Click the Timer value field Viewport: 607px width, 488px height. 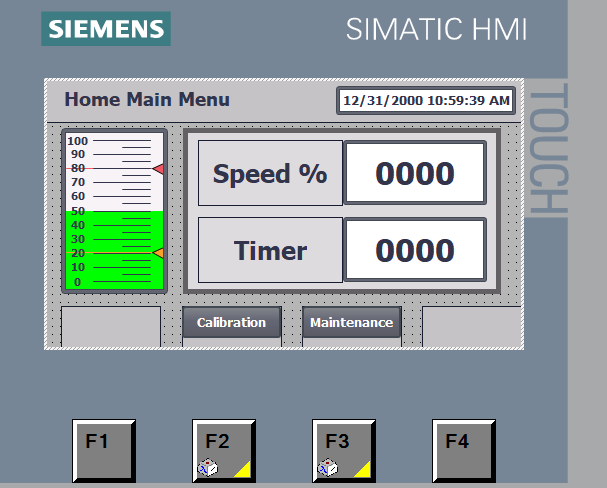point(415,250)
